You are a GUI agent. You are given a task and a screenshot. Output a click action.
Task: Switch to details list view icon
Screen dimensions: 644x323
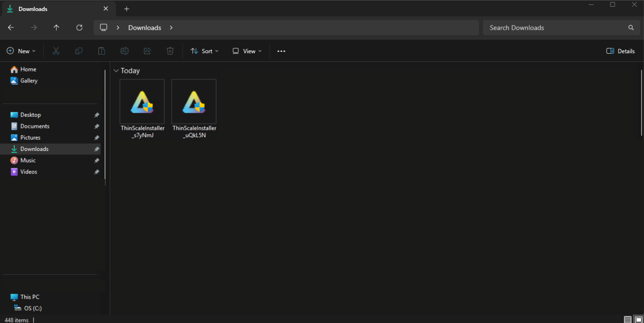(x=628, y=320)
